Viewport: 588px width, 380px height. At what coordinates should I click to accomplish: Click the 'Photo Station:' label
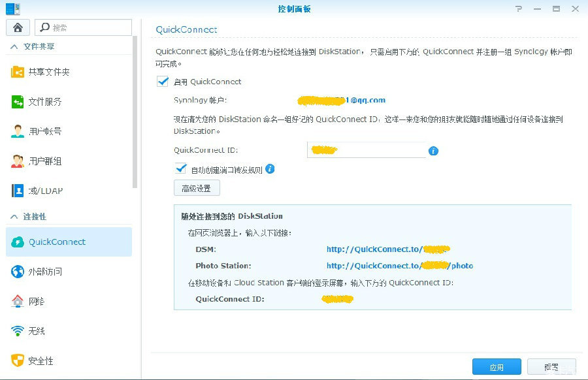coord(223,266)
